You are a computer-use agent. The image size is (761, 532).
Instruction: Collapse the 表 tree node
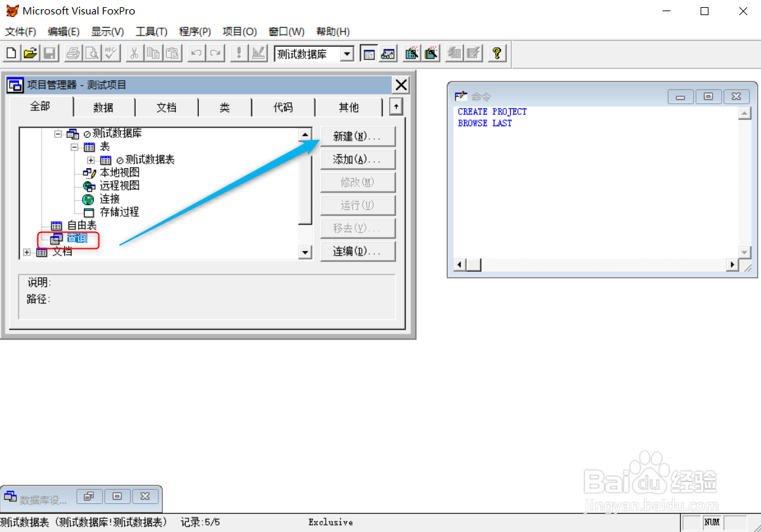pyautogui.click(x=74, y=146)
